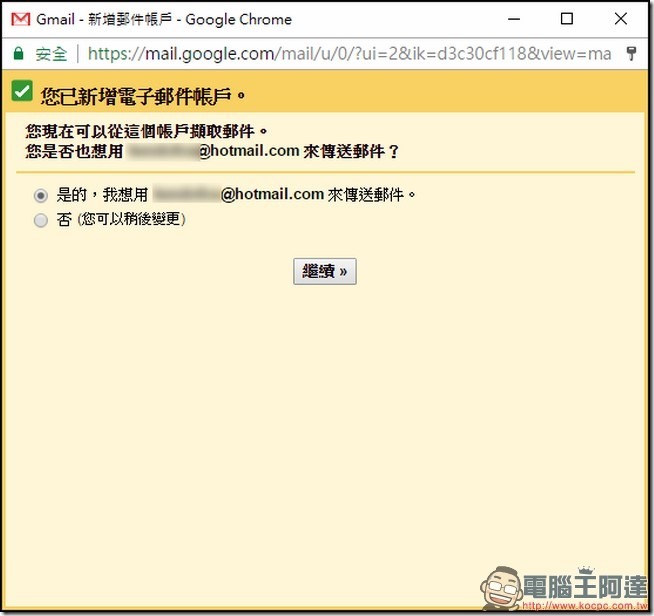Select the 否 (您可以稍後變更) radio option
Viewport: 654px width, 616px height.
pos(40,220)
